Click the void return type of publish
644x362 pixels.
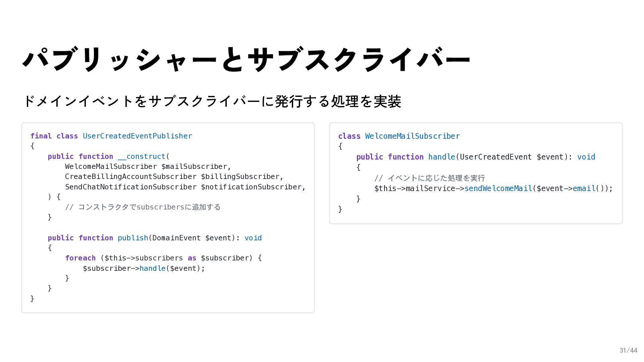[253, 238]
